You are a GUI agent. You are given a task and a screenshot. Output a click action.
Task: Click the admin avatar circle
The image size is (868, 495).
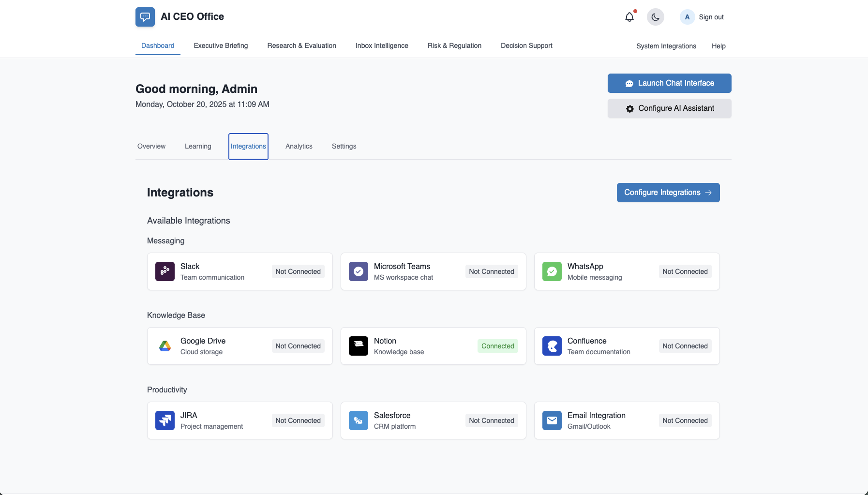click(687, 16)
